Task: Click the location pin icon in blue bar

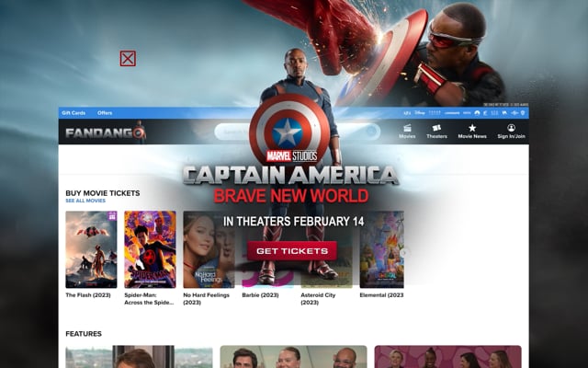Action: 523,112
